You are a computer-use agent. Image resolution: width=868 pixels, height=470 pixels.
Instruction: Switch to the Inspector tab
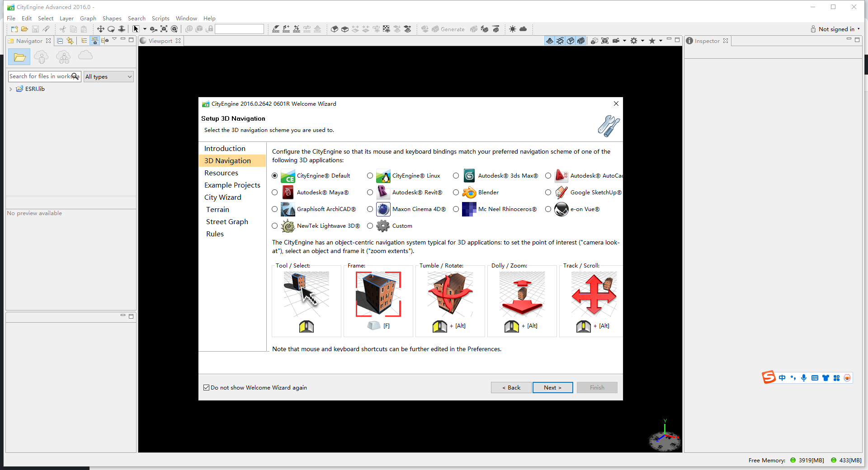click(707, 41)
